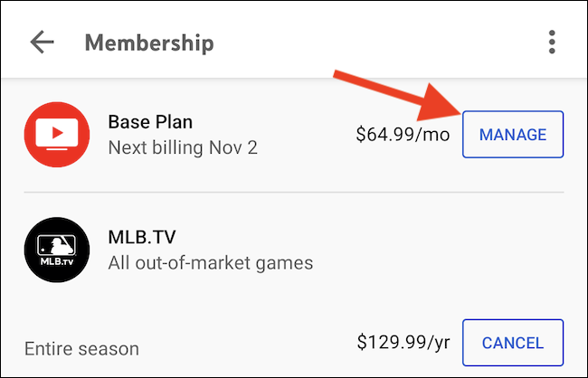This screenshot has width=588, height=378.
Task: Click the $64.99/mo price
Action: 403,135
